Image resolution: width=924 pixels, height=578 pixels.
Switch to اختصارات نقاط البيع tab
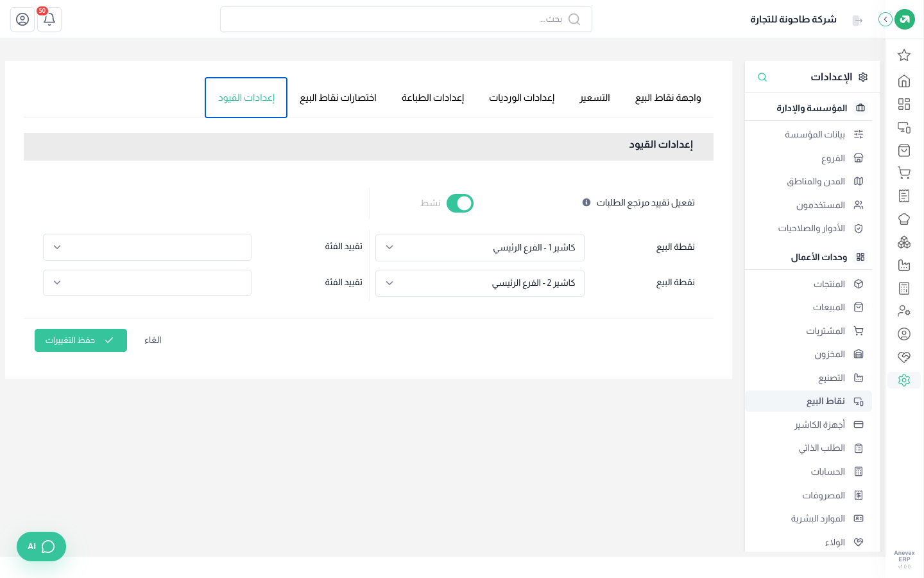point(338,98)
